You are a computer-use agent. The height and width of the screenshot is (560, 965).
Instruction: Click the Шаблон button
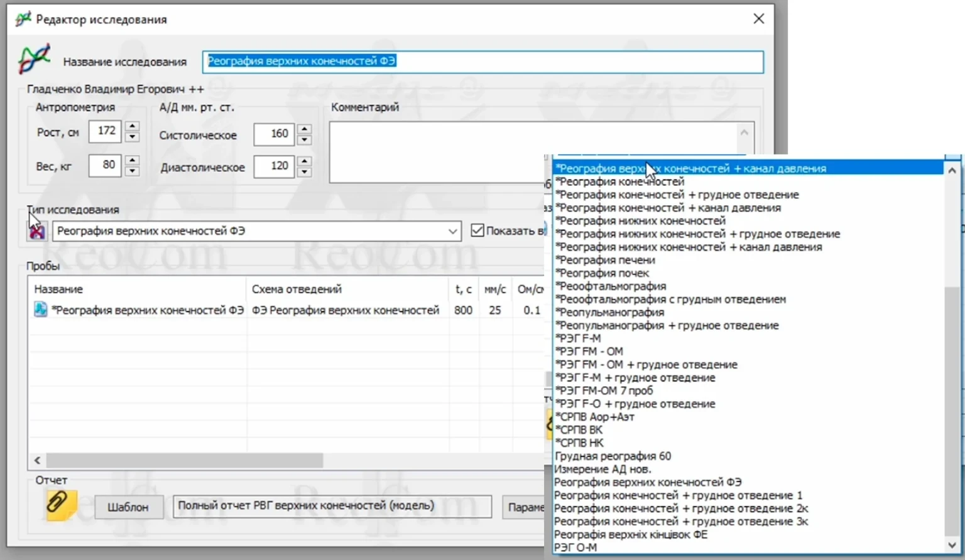(x=128, y=507)
